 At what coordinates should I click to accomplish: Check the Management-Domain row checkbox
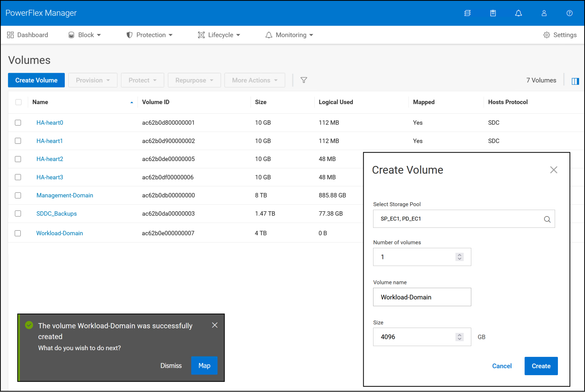point(18,195)
